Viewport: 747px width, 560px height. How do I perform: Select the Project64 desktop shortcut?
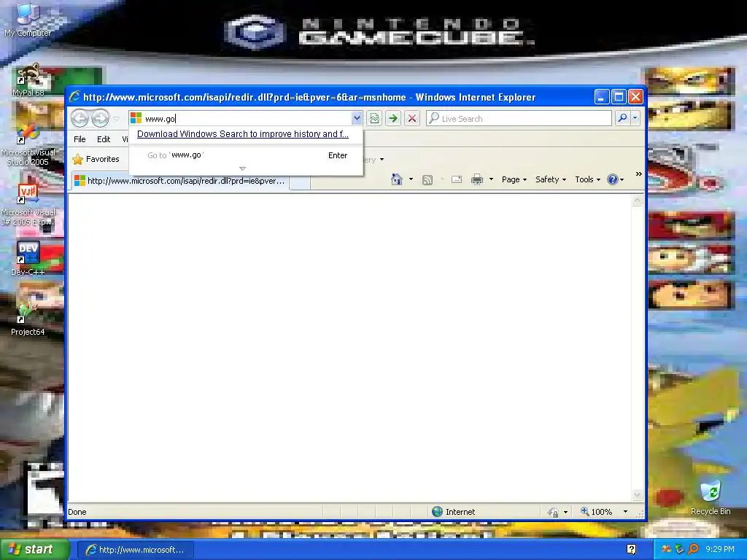pos(28,319)
